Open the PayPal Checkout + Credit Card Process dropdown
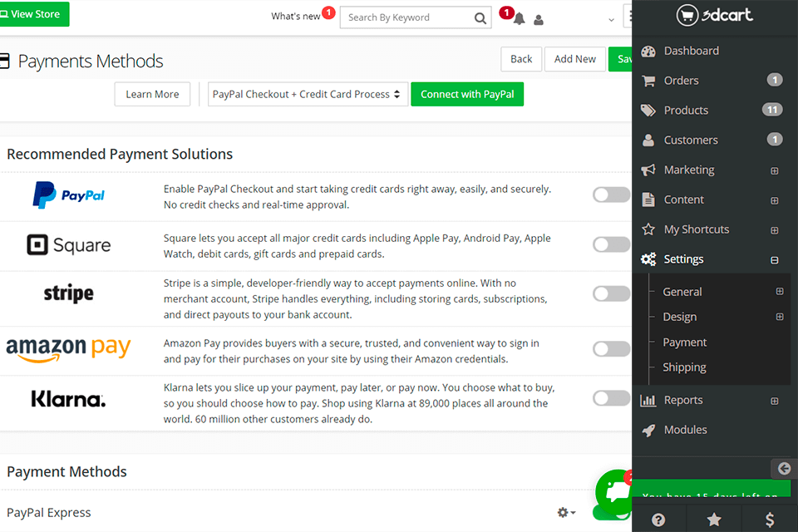Image resolution: width=798 pixels, height=532 pixels. (307, 94)
